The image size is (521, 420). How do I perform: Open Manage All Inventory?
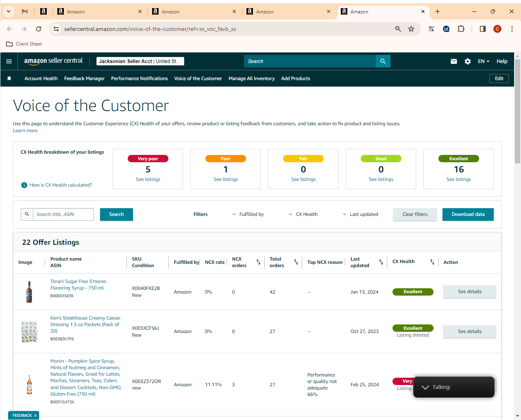[x=251, y=78]
